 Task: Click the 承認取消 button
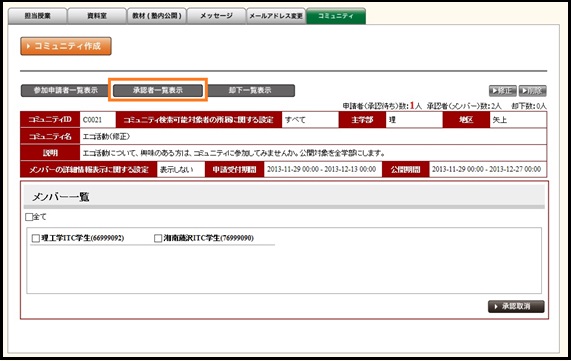516,306
